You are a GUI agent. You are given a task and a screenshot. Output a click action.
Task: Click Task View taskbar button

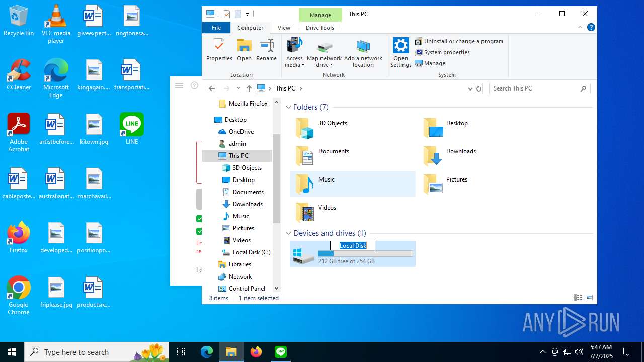[x=181, y=352]
